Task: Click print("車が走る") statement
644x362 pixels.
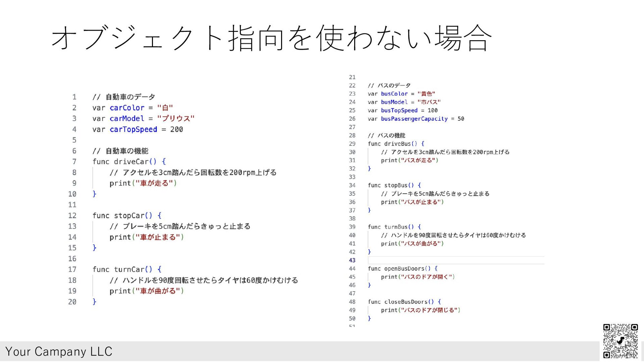Action: 143,183
